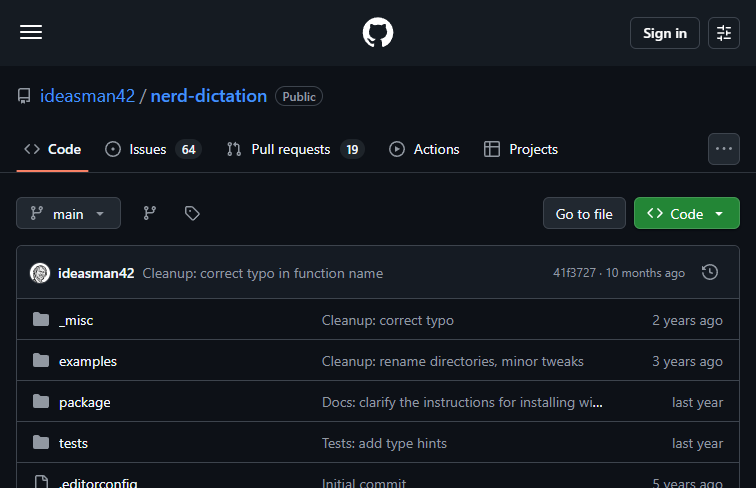Open appearance settings sliders icon
756x488 pixels.
point(724,33)
